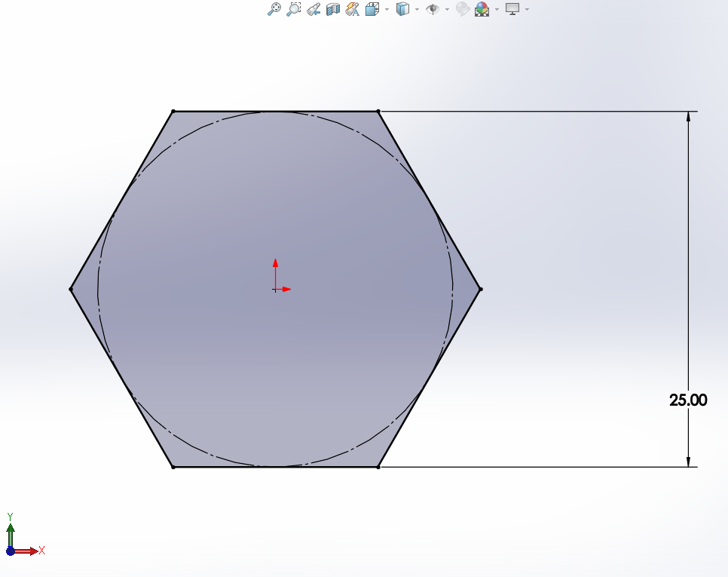Select the 25.00 dimension value

(688, 400)
